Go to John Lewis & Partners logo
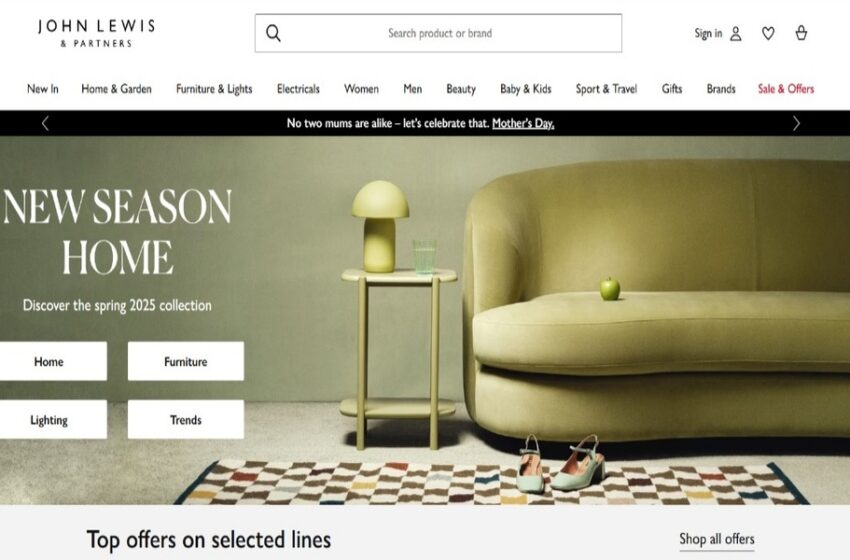Viewport: 850px width, 560px height. [96, 34]
